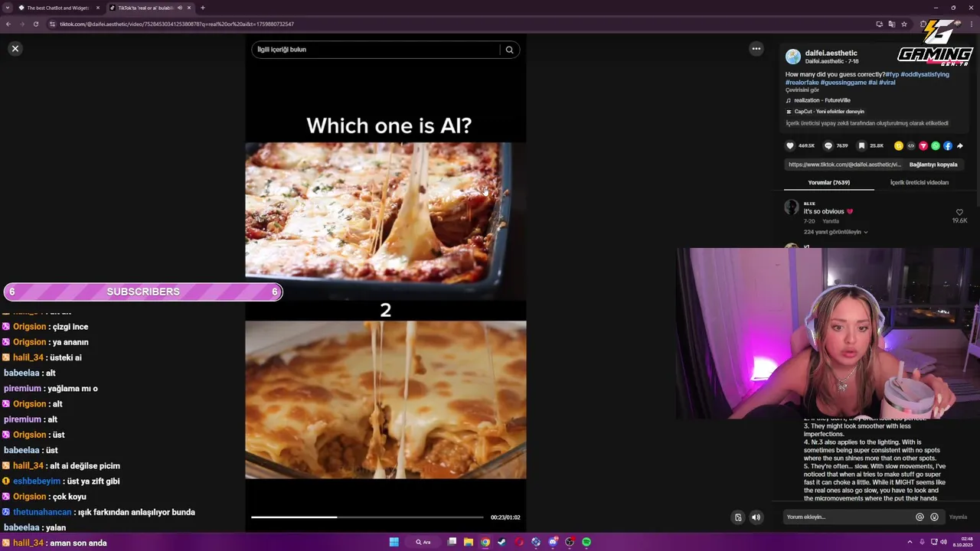Click the blue profile picture beside "it's so obvious"
This screenshot has width=980, height=551.
point(792,207)
